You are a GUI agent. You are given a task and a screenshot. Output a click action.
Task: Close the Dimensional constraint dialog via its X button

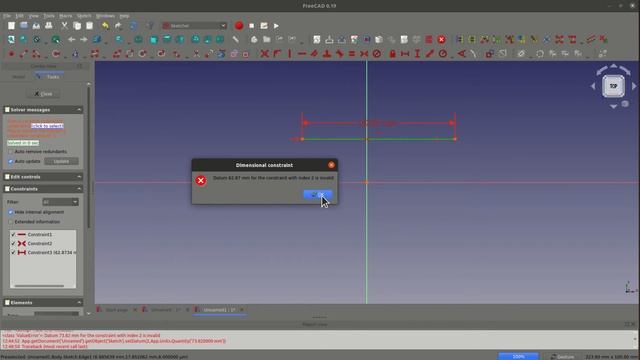[331, 165]
